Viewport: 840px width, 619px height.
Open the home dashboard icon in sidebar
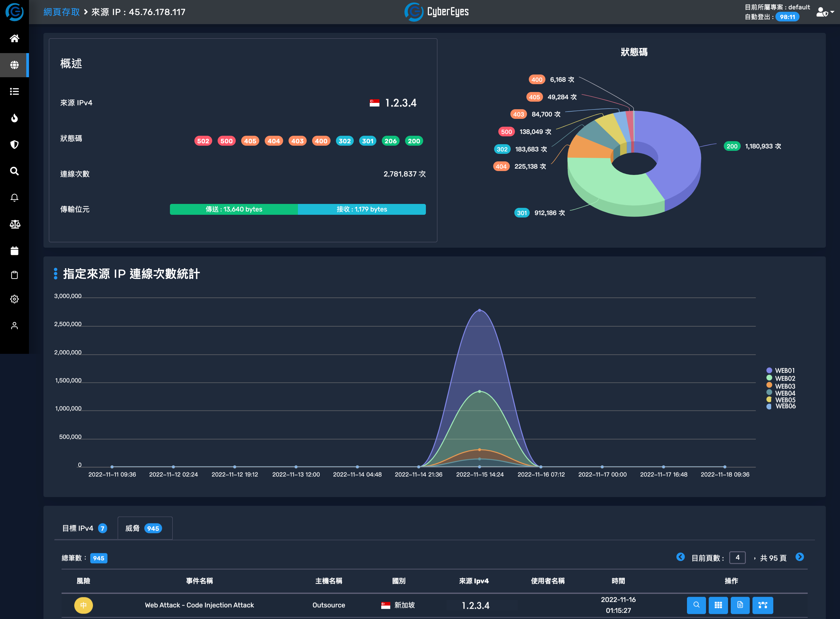point(14,38)
